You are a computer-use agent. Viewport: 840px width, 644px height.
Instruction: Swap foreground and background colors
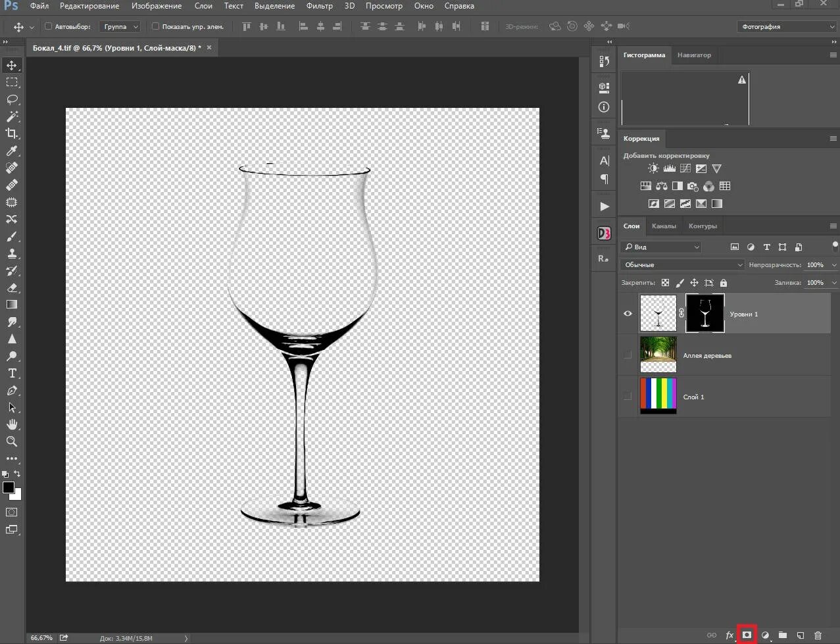coord(17,474)
